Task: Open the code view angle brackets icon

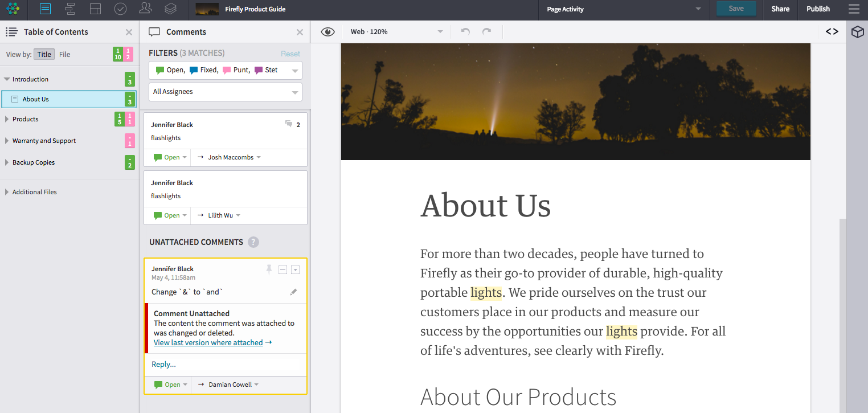Action: point(832,32)
